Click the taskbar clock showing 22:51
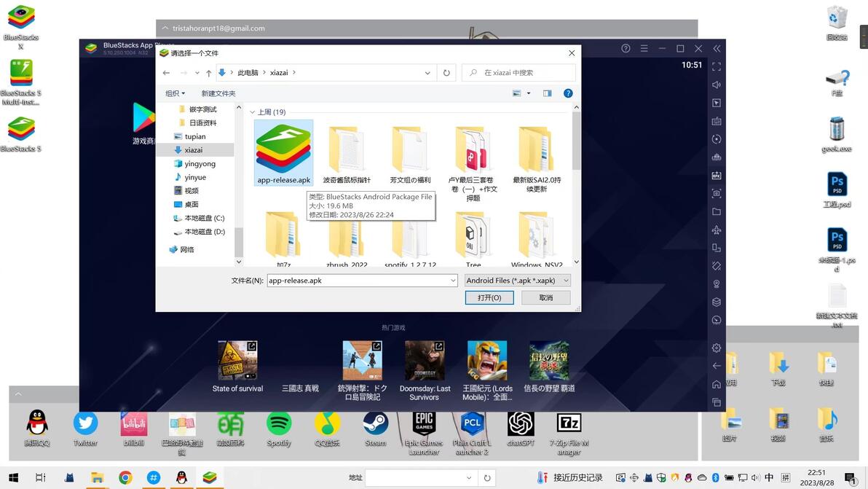Image resolution: width=868 pixels, height=489 pixels. (816, 477)
